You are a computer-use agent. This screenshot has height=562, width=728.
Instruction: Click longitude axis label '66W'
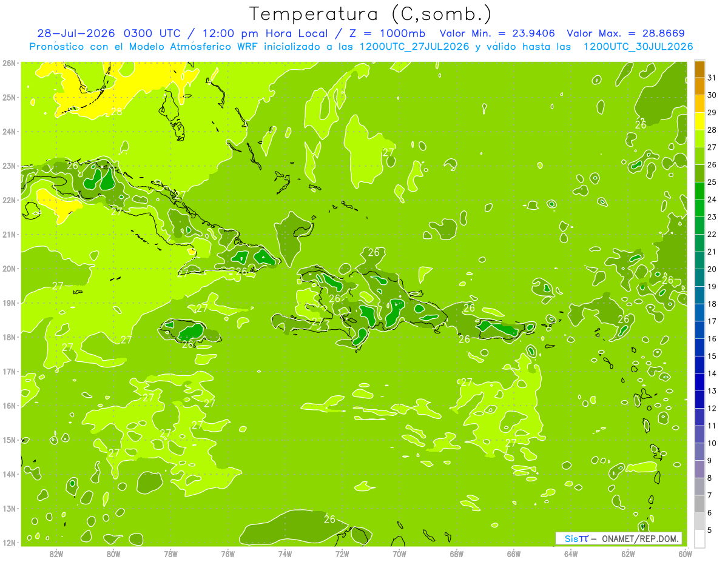tap(514, 554)
